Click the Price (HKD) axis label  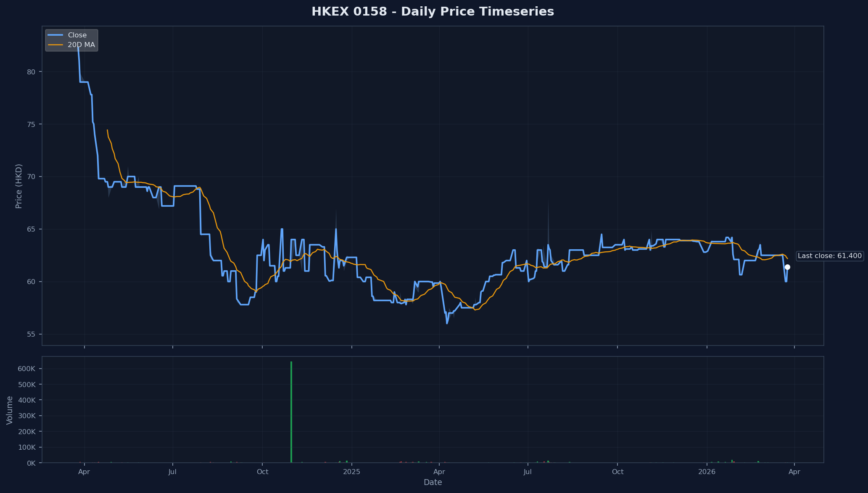click(18, 186)
